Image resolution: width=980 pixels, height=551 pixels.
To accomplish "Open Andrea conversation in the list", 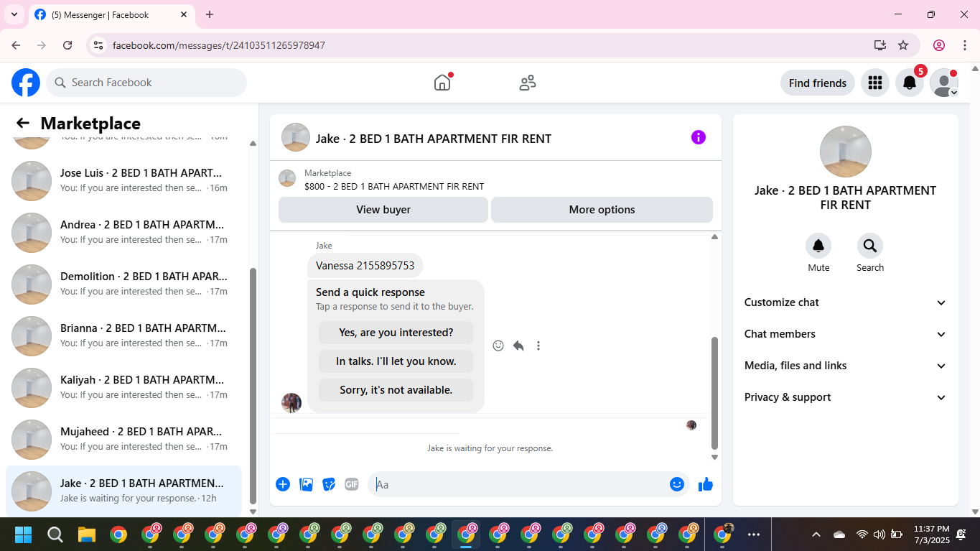I will click(123, 233).
